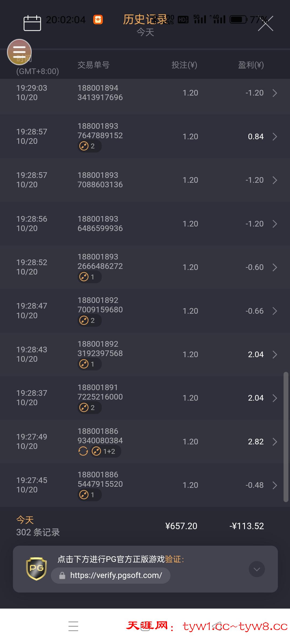Viewport: 290px width, 644px height.
Task: Open the https://verify.pgsoft.com/ link
Action: point(116,575)
